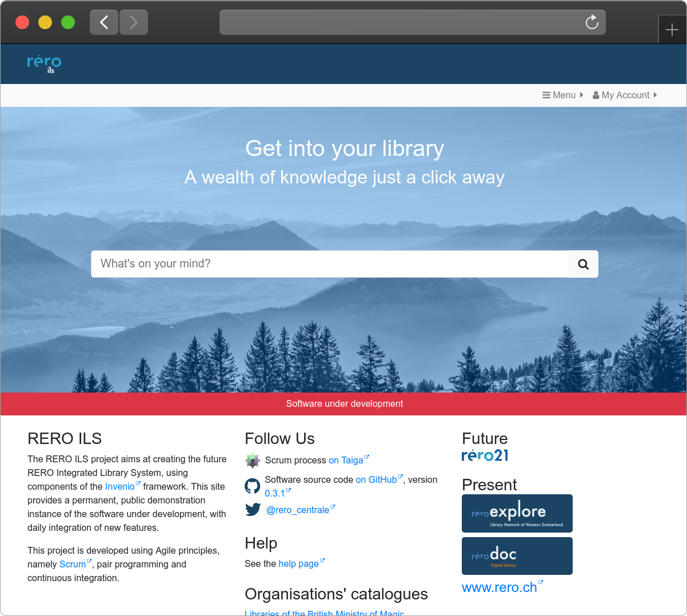
Task: Click the rero explore banner thumbnail
Action: 517,513
